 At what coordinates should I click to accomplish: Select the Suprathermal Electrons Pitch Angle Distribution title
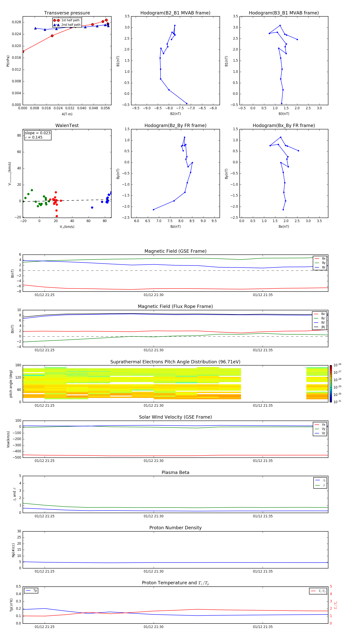pos(175,362)
